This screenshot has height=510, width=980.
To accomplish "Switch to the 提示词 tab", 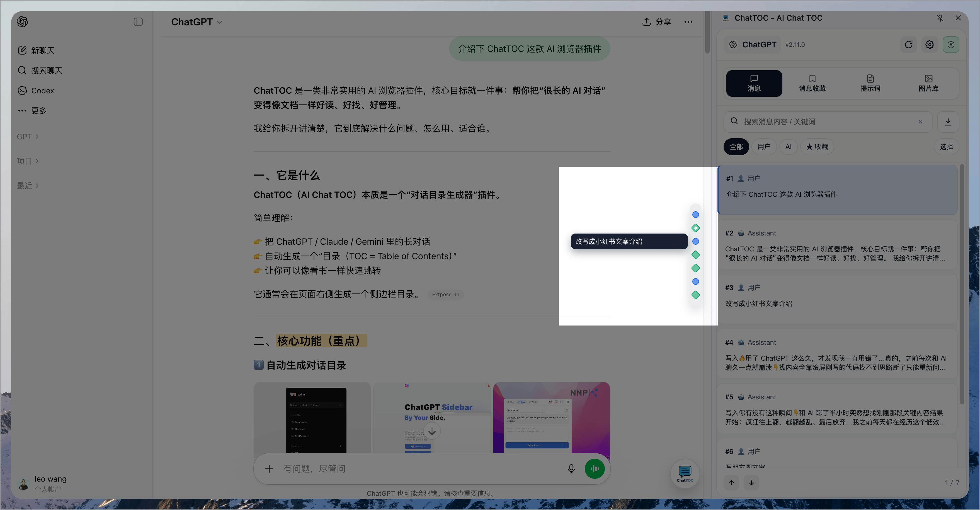I will click(870, 83).
